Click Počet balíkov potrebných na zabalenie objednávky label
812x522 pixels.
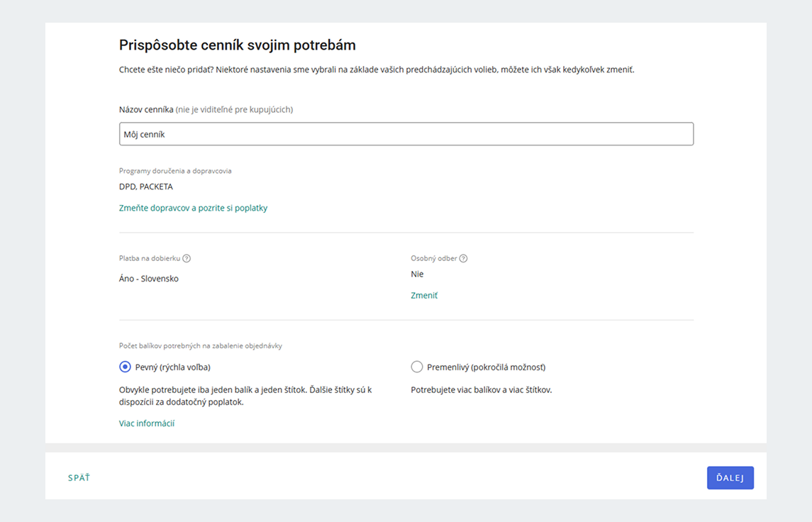tap(201, 346)
